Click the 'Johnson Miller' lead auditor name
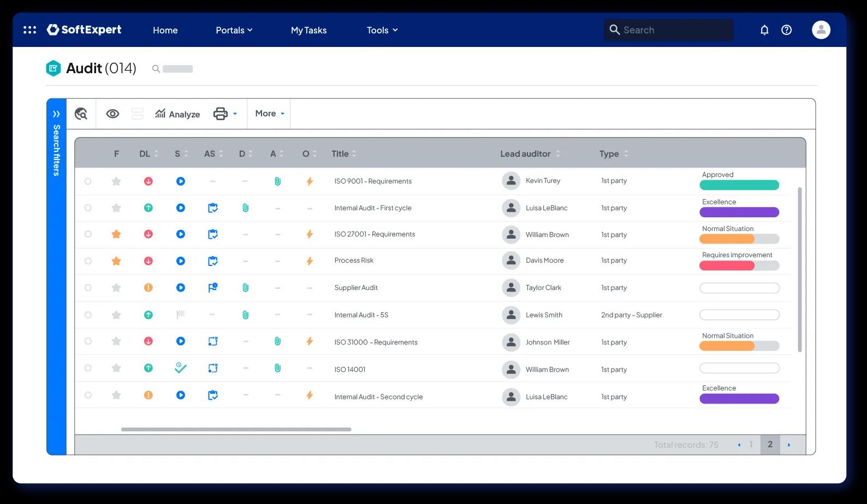 (548, 342)
